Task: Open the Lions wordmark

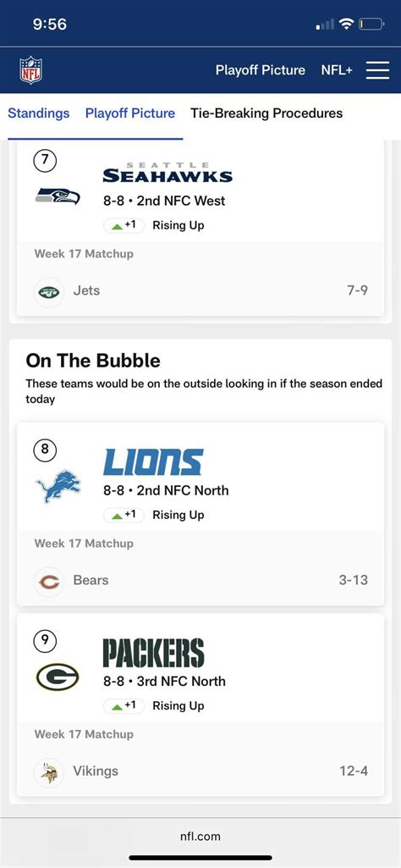Action: pyautogui.click(x=153, y=462)
